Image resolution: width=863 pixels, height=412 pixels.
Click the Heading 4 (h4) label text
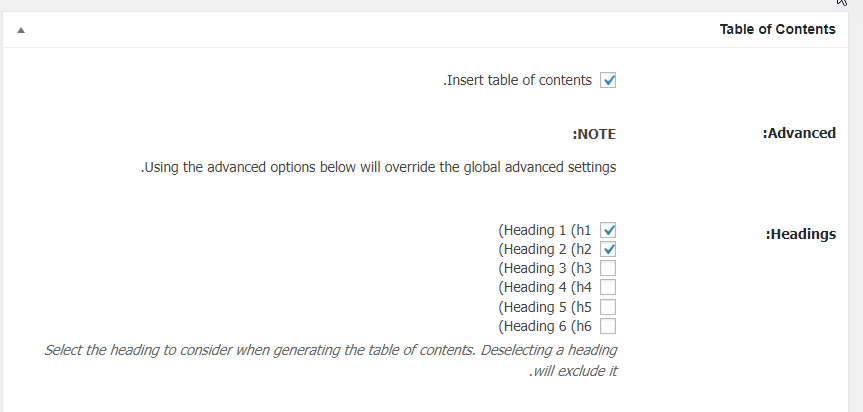(545, 287)
